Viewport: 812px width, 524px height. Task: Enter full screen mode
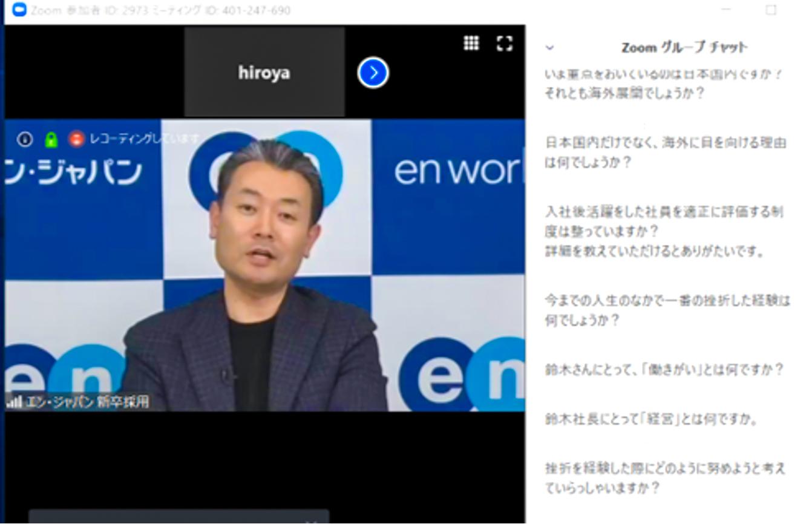pos(505,43)
